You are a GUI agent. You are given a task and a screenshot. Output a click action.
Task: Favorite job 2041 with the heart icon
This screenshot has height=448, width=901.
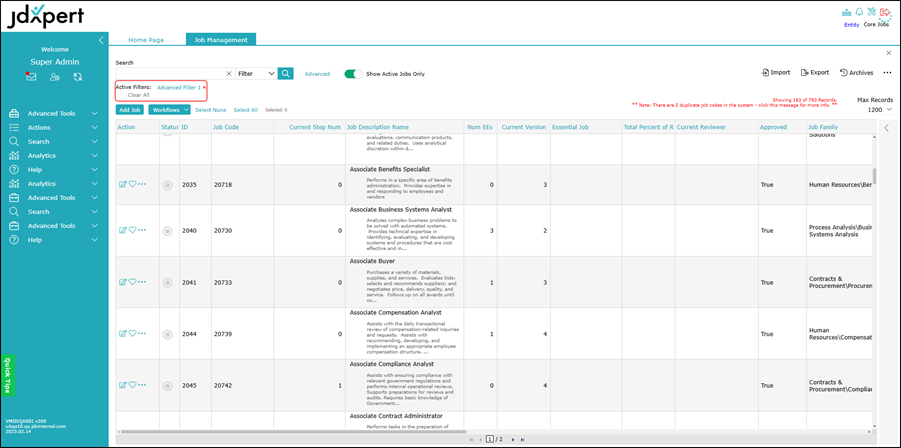pos(132,282)
